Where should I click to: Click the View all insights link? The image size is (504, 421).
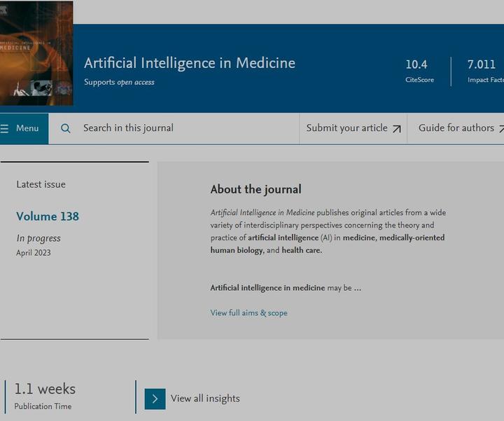[205, 399]
